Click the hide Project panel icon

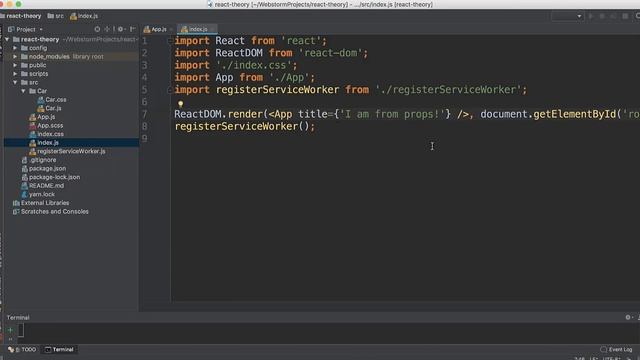(x=132, y=29)
